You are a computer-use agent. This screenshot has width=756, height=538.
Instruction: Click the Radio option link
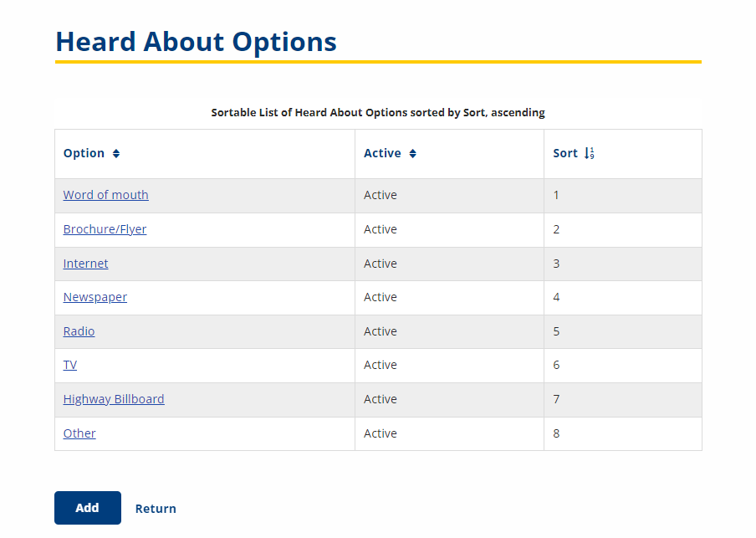tap(79, 331)
